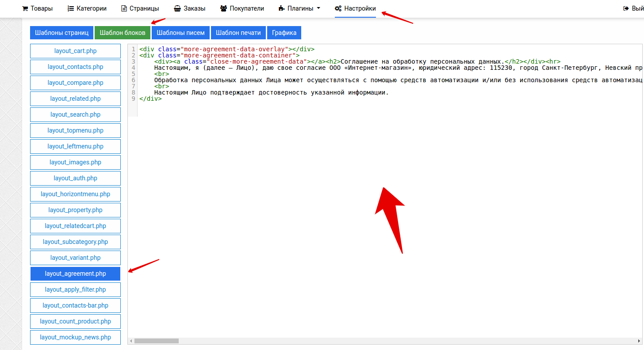Click the Настройки gears icon

[x=338, y=8]
